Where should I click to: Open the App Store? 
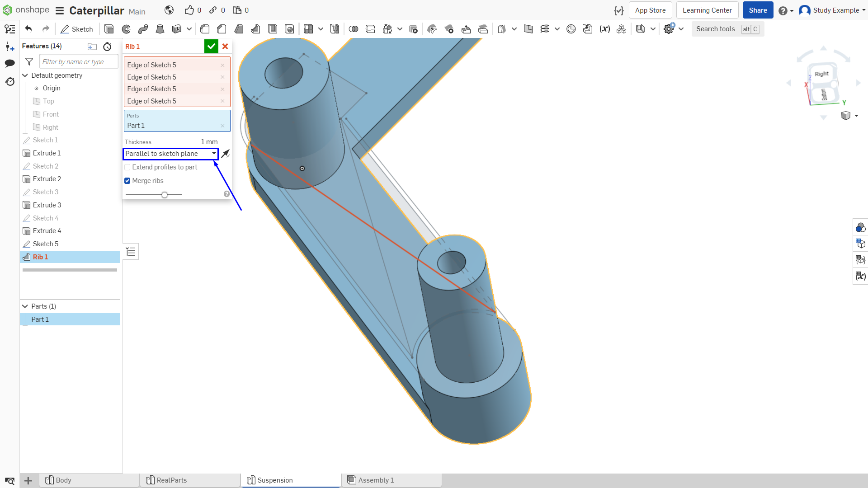coord(650,10)
